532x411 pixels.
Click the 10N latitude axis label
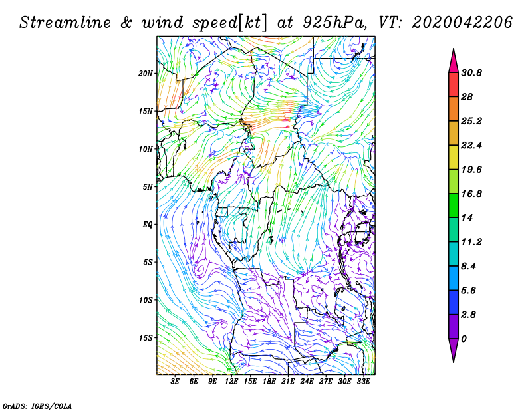point(146,149)
